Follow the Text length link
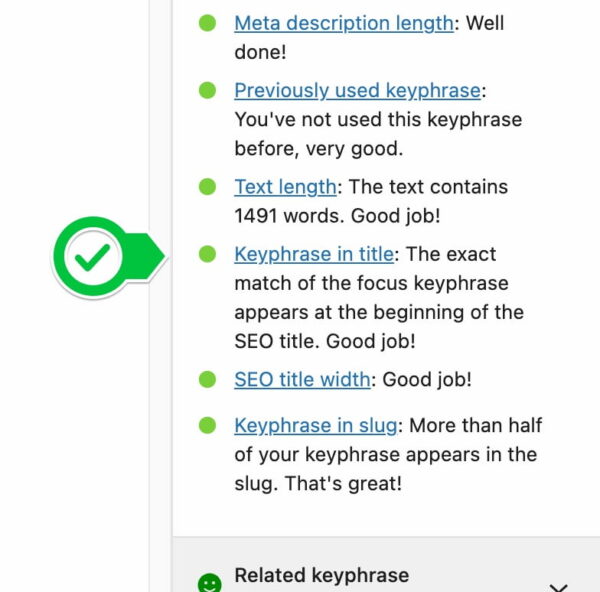This screenshot has height=592, width=600. pos(285,187)
